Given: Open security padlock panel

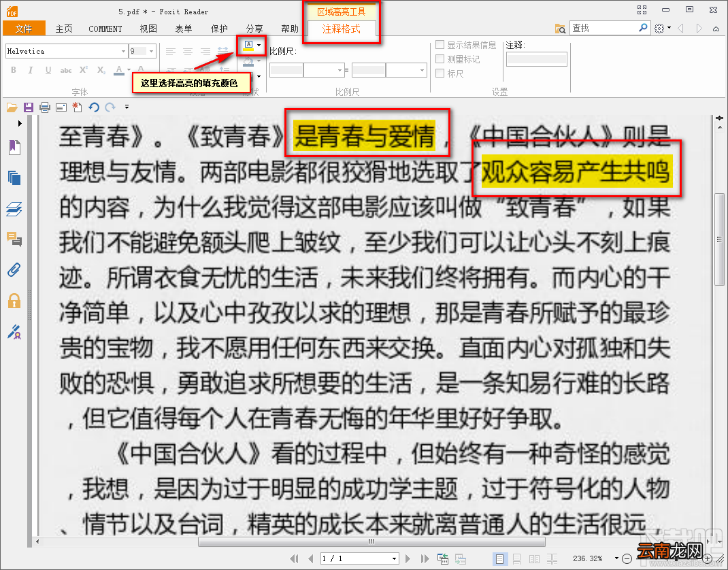Looking at the screenshot, I should point(14,301).
